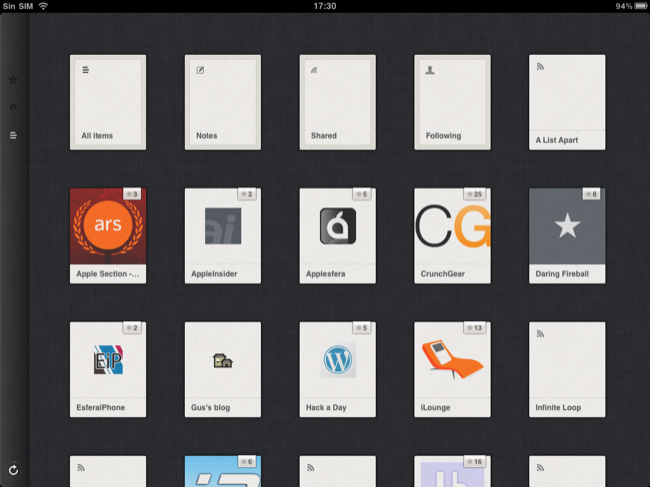
Task: Open the bottom-row feed with badge 16
Action: click(x=452, y=471)
